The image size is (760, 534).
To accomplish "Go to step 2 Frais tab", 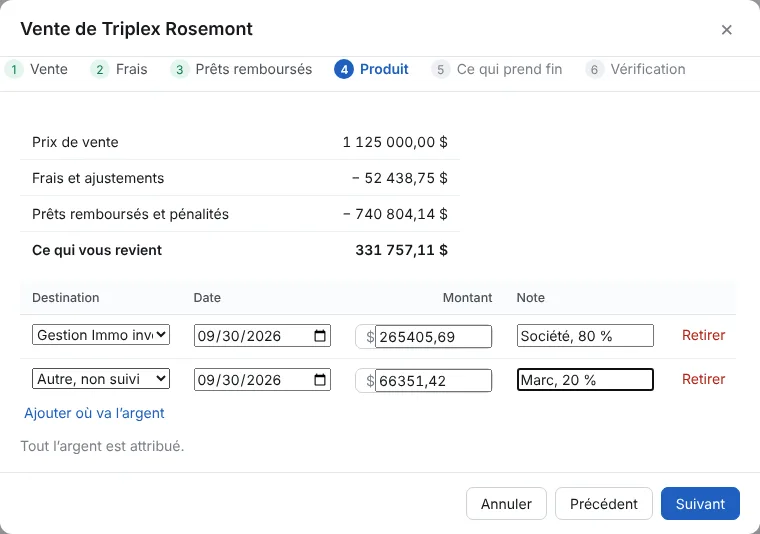I will point(119,69).
